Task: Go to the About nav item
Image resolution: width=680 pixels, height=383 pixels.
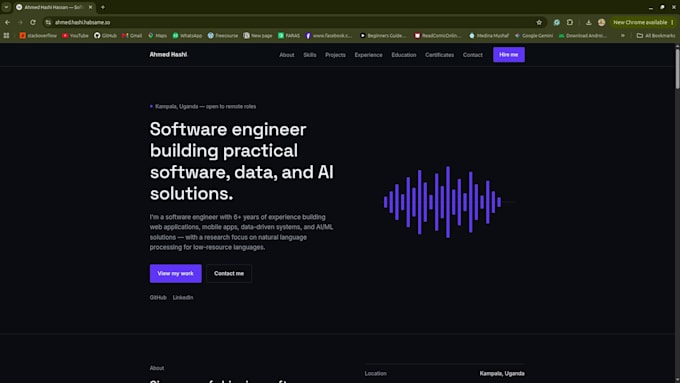Action: pos(287,55)
